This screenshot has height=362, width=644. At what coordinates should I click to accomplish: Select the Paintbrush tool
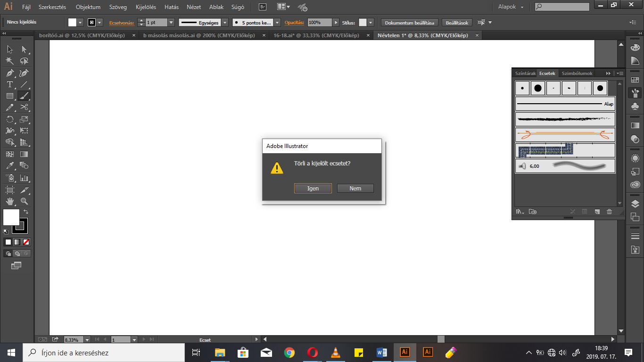(x=24, y=96)
